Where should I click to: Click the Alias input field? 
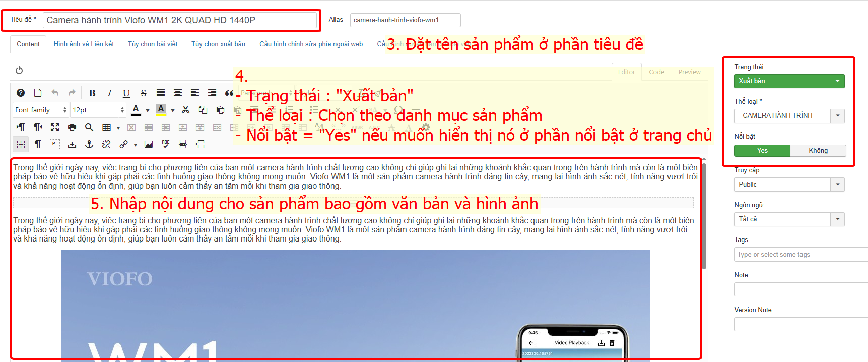pos(406,20)
